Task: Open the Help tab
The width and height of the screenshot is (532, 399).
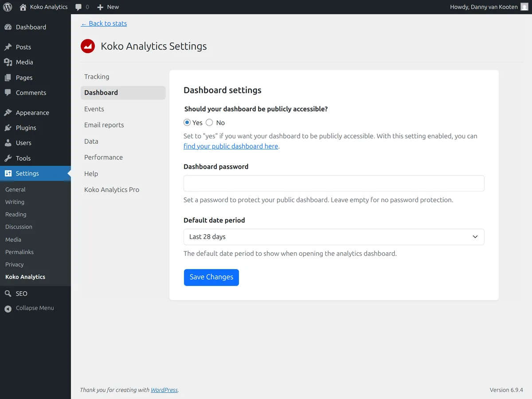Action: pyautogui.click(x=123, y=174)
